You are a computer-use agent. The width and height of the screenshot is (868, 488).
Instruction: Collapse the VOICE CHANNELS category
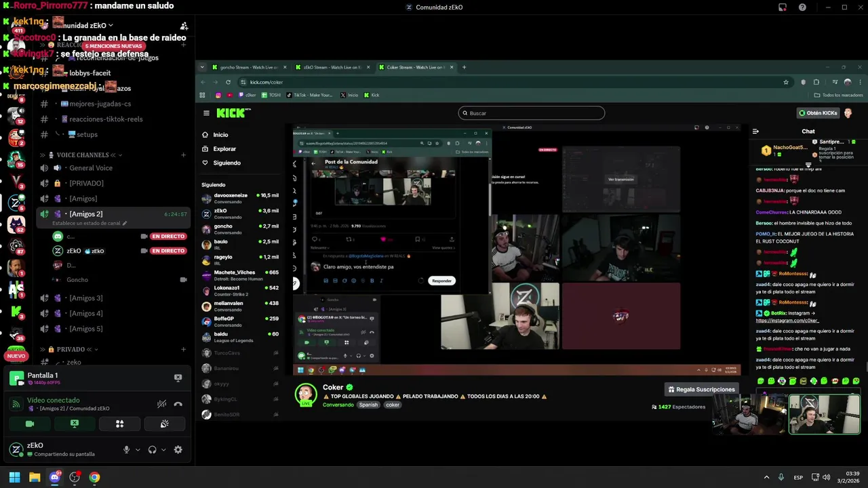click(82, 155)
